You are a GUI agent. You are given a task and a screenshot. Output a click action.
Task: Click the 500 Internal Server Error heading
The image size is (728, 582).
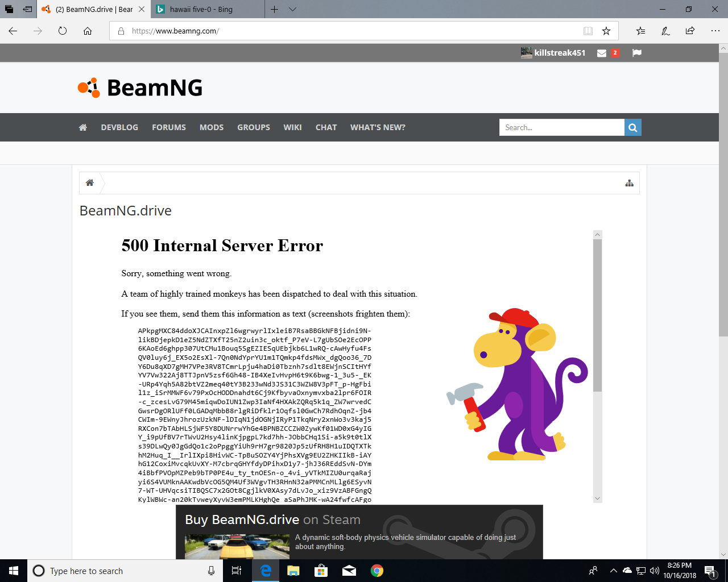coord(222,246)
